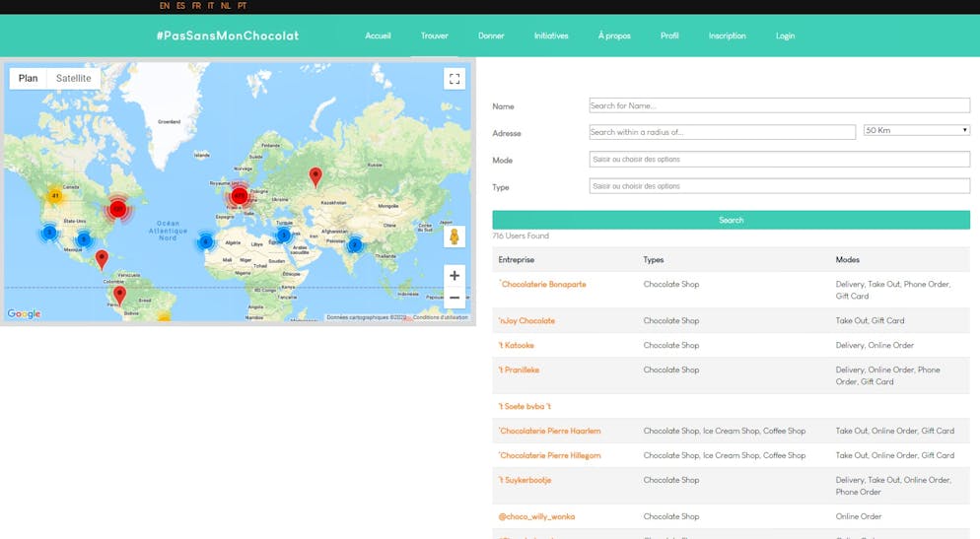Screen dimensions: 980x539
Task: Open the Chocolaterie Pierre Haarlem entry
Action: 549,431
